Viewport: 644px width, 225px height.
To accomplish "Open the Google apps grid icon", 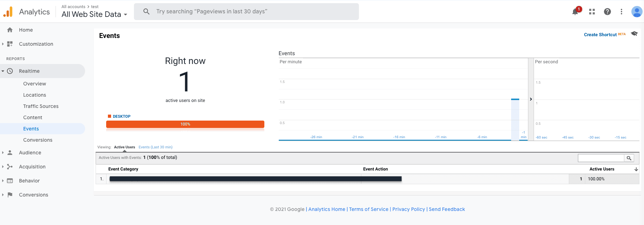I will [x=592, y=12].
